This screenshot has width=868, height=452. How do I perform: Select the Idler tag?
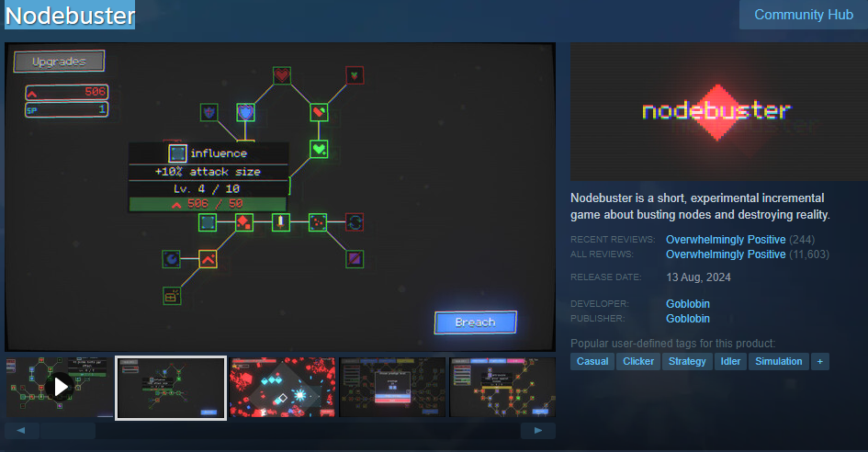pos(731,361)
